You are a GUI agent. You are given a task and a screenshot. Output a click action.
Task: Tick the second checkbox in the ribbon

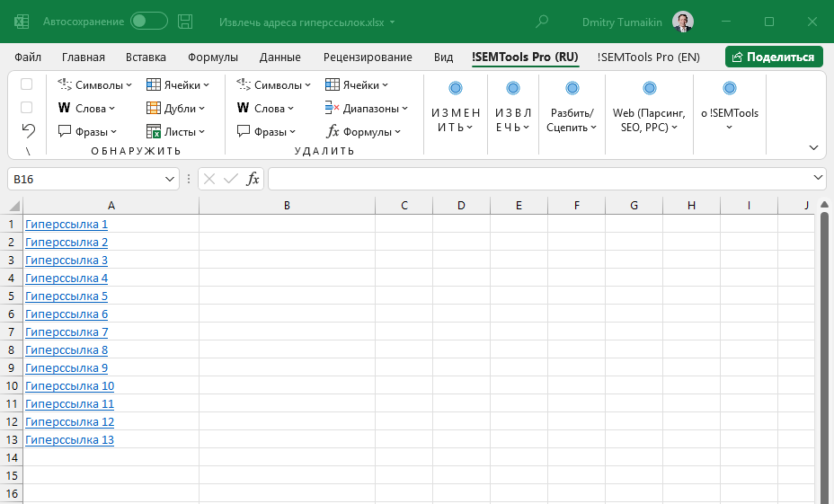(x=26, y=108)
